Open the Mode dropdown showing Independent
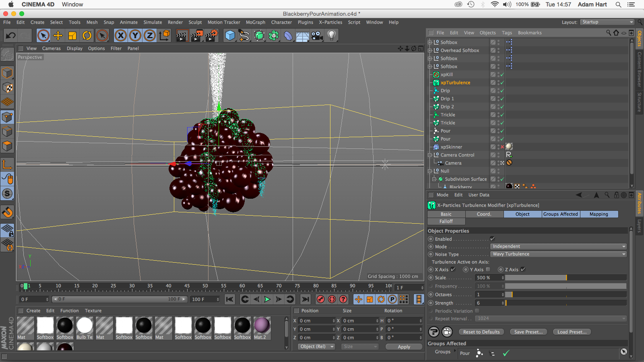The image size is (644, 362). (x=559, y=247)
